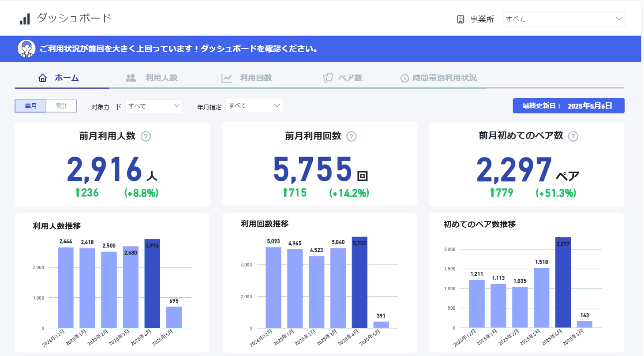Open the help icon beside 前月初めてのペア数

(573, 137)
